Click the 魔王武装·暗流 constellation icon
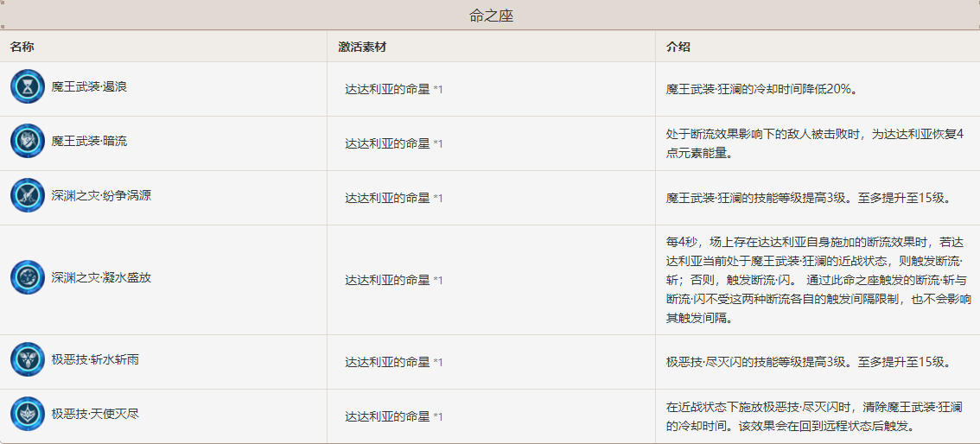The width and height of the screenshot is (980, 444). [28, 141]
